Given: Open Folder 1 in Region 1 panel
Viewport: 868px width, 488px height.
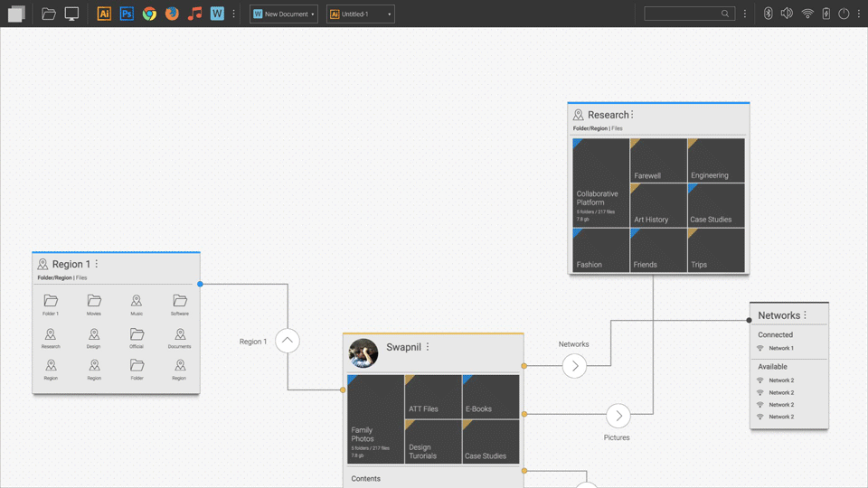Looking at the screenshot, I should point(51,305).
